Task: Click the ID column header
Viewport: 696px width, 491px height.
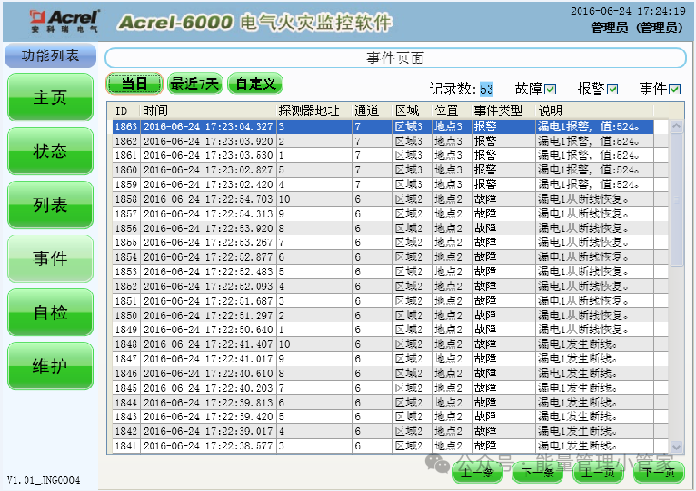Action: coord(126,111)
